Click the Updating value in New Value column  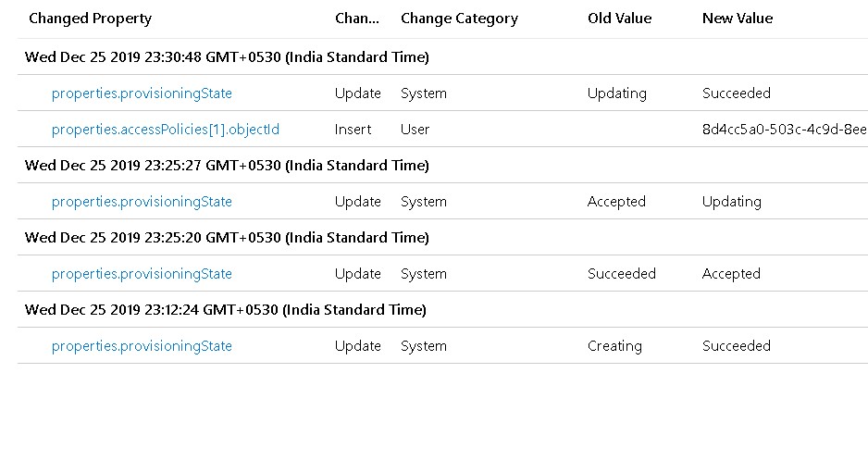732,202
